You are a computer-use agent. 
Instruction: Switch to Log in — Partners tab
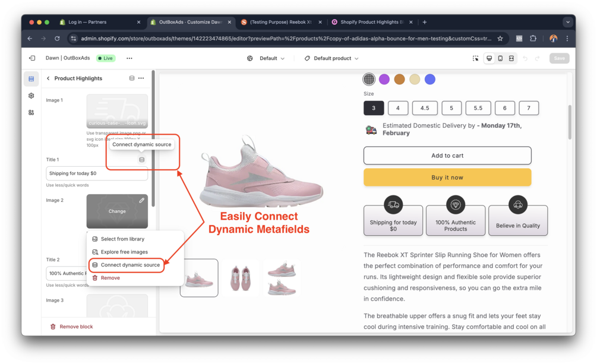(99, 22)
